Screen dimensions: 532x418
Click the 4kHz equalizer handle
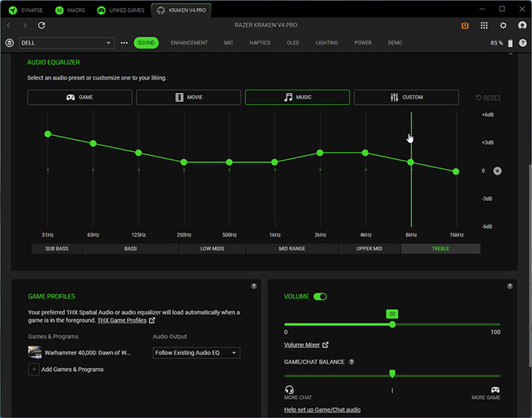365,153
